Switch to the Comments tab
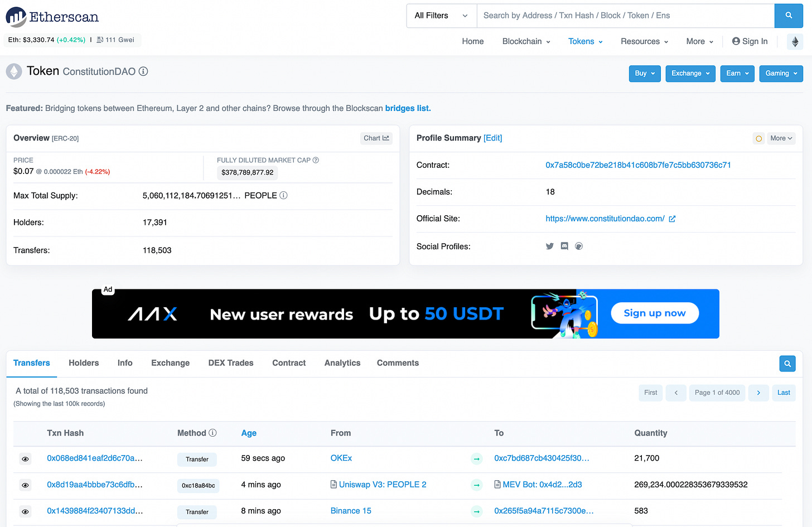The height and width of the screenshot is (527, 812). tap(398, 363)
